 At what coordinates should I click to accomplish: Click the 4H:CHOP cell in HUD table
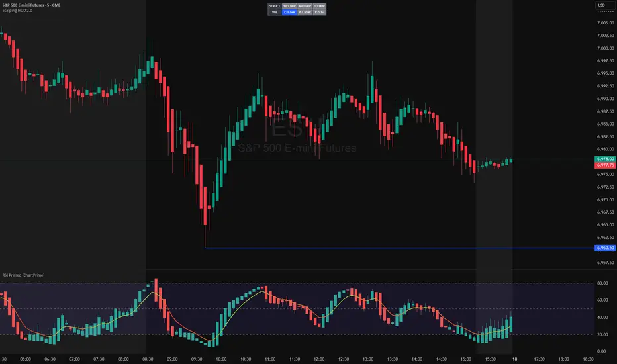[x=305, y=6]
